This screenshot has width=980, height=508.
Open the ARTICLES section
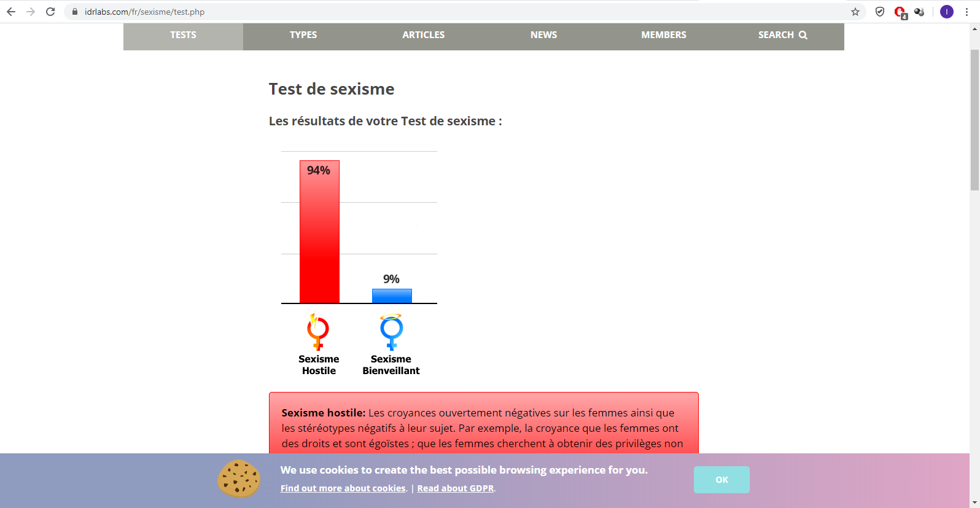423,35
